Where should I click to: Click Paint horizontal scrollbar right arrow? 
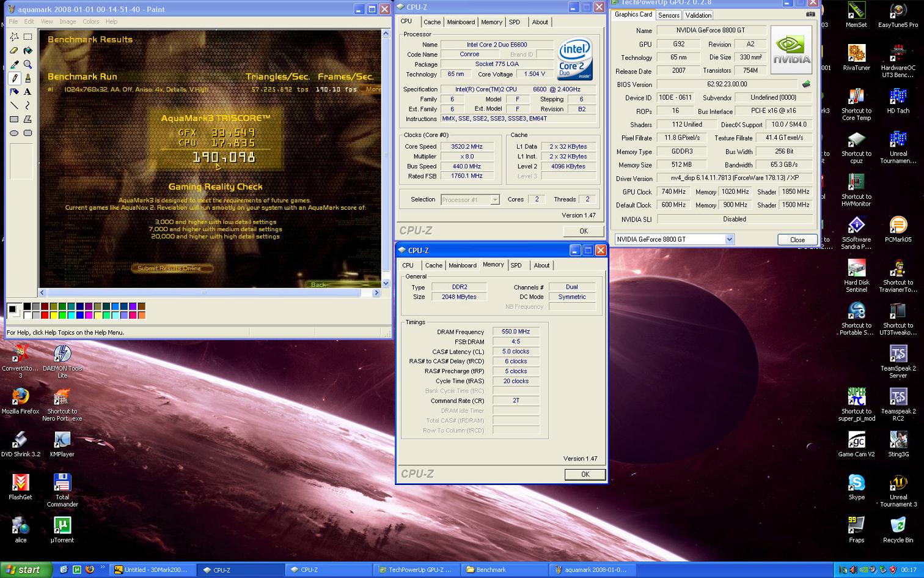376,293
